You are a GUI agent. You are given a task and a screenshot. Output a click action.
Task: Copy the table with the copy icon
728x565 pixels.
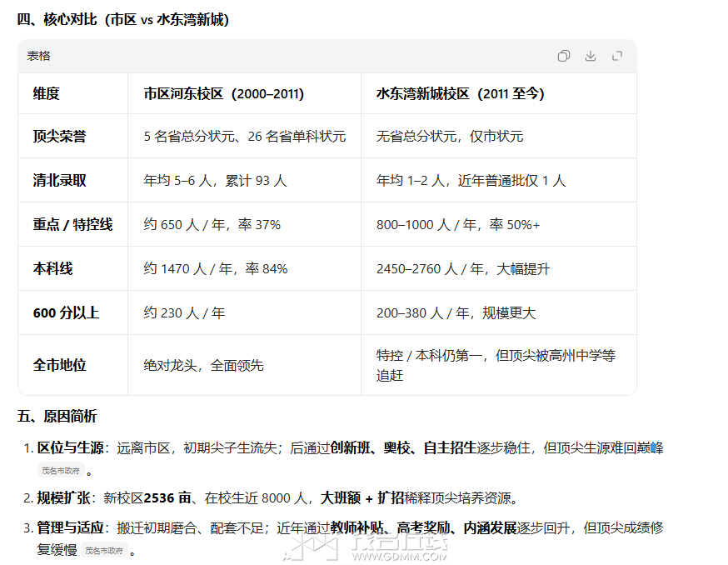tap(564, 56)
